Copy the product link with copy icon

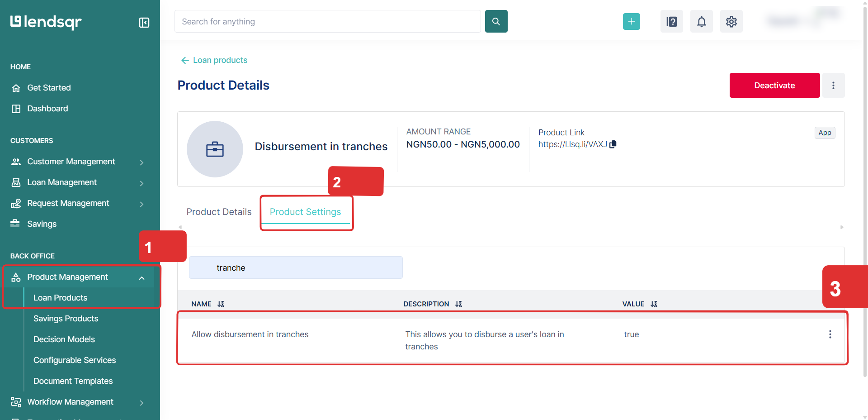pyautogui.click(x=613, y=144)
